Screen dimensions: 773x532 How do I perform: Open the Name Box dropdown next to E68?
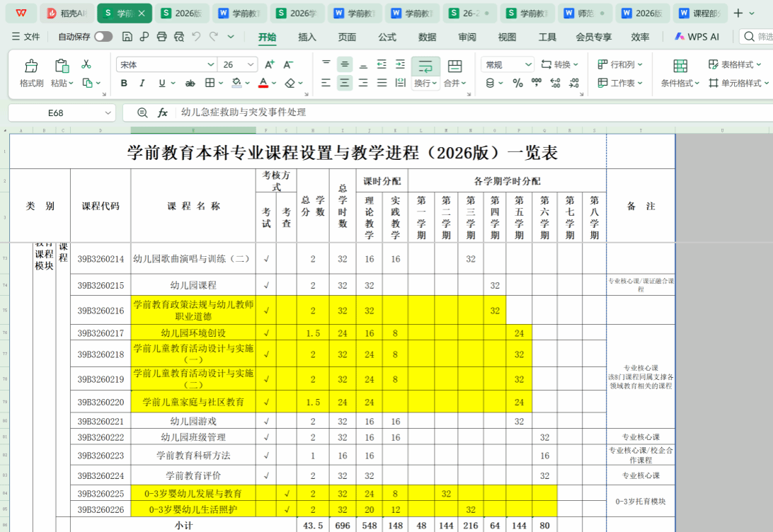point(108,112)
